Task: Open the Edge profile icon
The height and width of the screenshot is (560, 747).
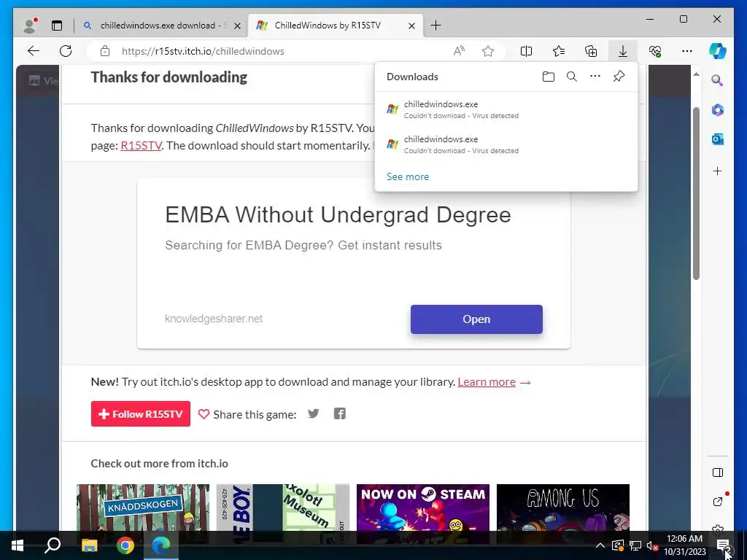Action: (30, 26)
